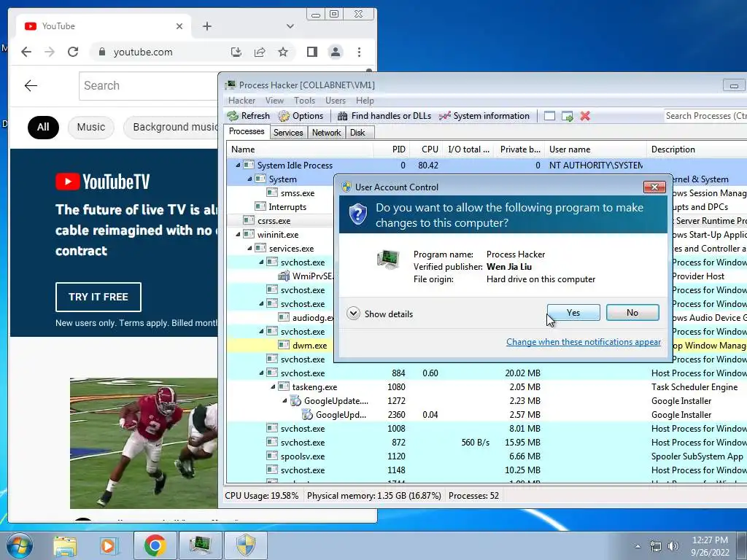Open the Hacker menu
This screenshot has height=560, width=747.
tap(241, 101)
